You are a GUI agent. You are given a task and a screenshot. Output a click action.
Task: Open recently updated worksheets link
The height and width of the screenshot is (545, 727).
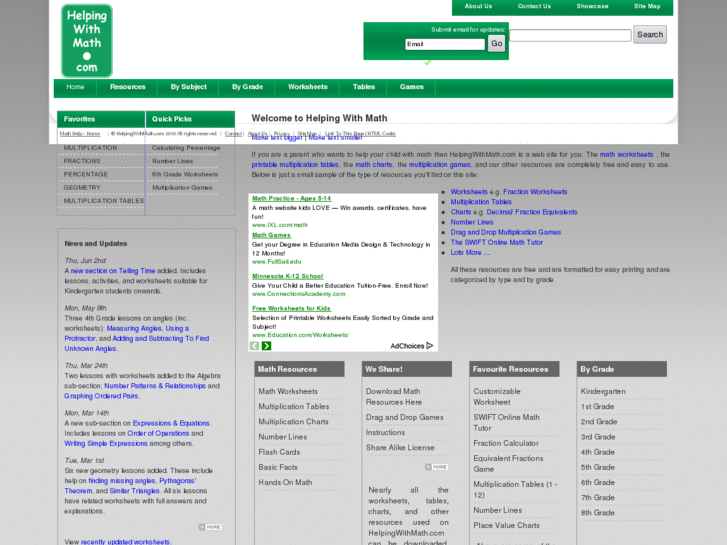coord(125,542)
